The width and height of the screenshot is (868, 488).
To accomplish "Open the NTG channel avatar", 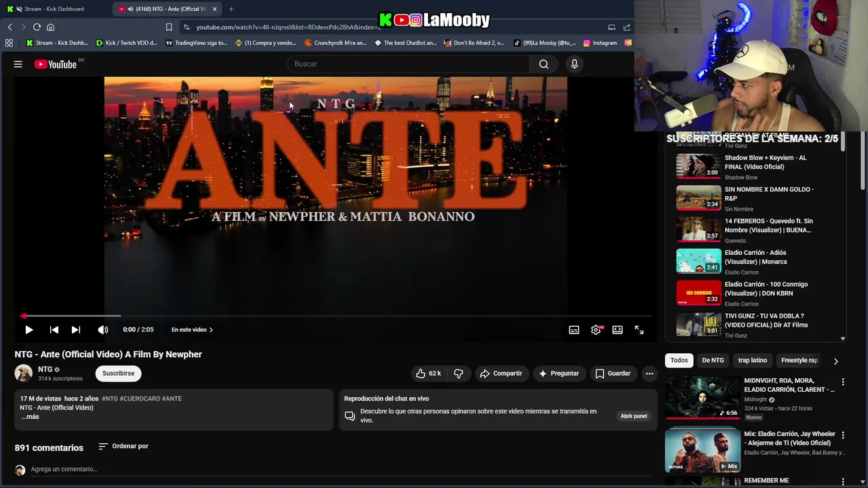I will click(24, 373).
